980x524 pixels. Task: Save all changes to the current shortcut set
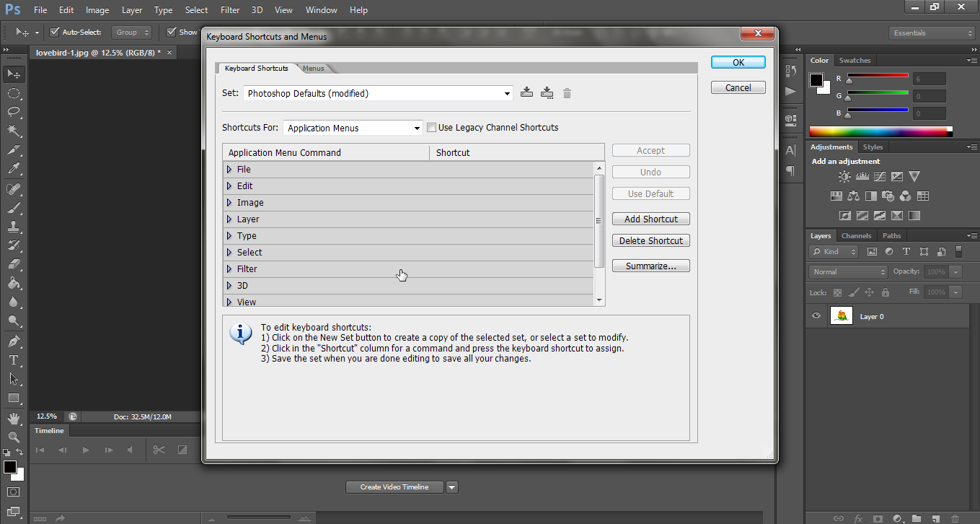coord(527,92)
